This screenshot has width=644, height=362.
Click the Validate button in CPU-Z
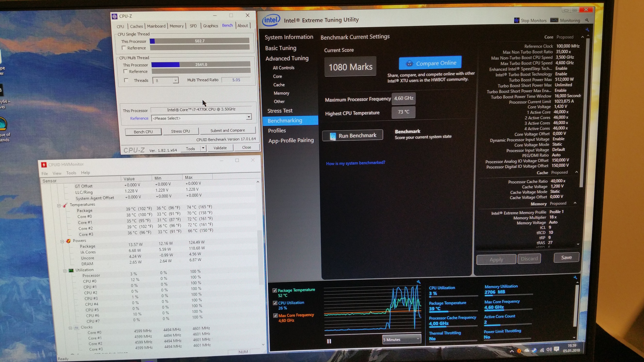(220, 148)
